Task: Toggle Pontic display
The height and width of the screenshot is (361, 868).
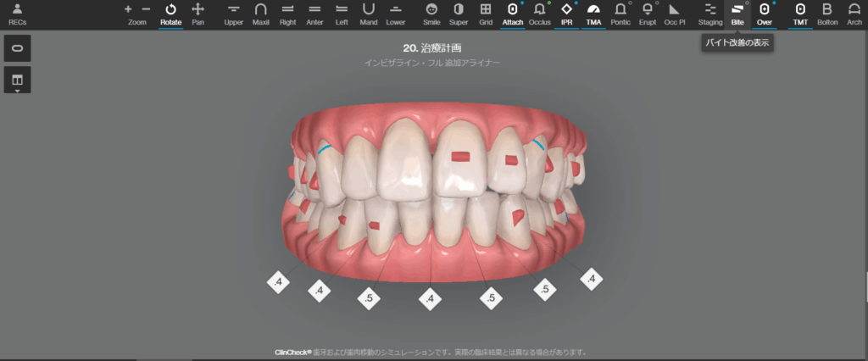Action: pos(620,14)
